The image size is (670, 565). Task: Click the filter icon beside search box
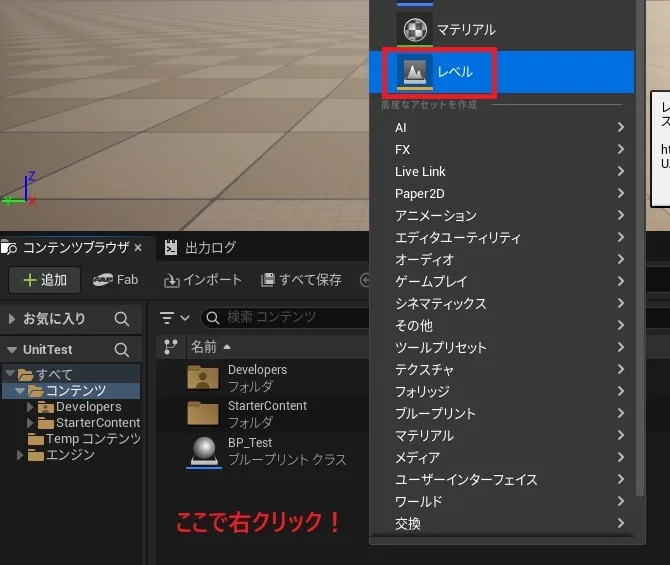(175, 318)
